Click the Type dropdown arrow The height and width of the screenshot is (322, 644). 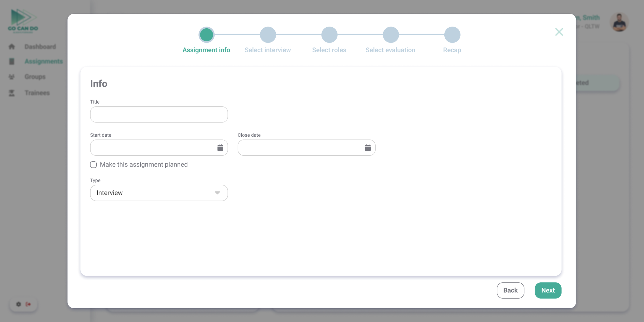pyautogui.click(x=217, y=193)
